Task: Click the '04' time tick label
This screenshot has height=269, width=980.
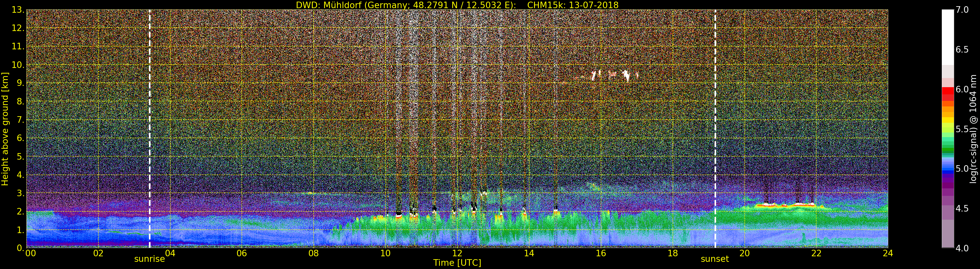Action: point(170,253)
